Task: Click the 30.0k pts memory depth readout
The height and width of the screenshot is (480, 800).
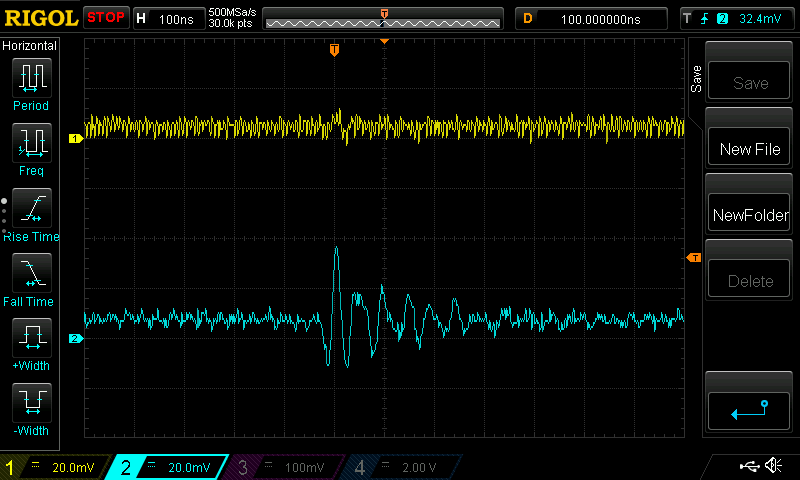Action: coord(231,23)
